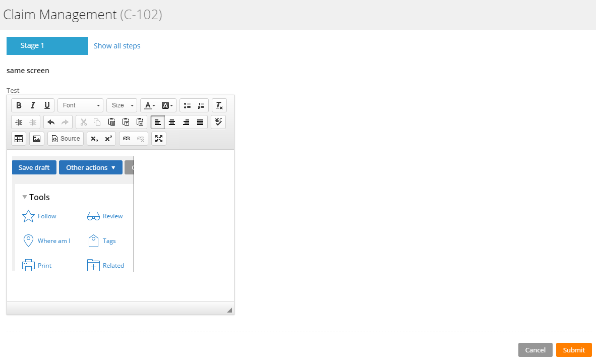
Task: Click the spell check ABC icon
Action: tap(218, 122)
